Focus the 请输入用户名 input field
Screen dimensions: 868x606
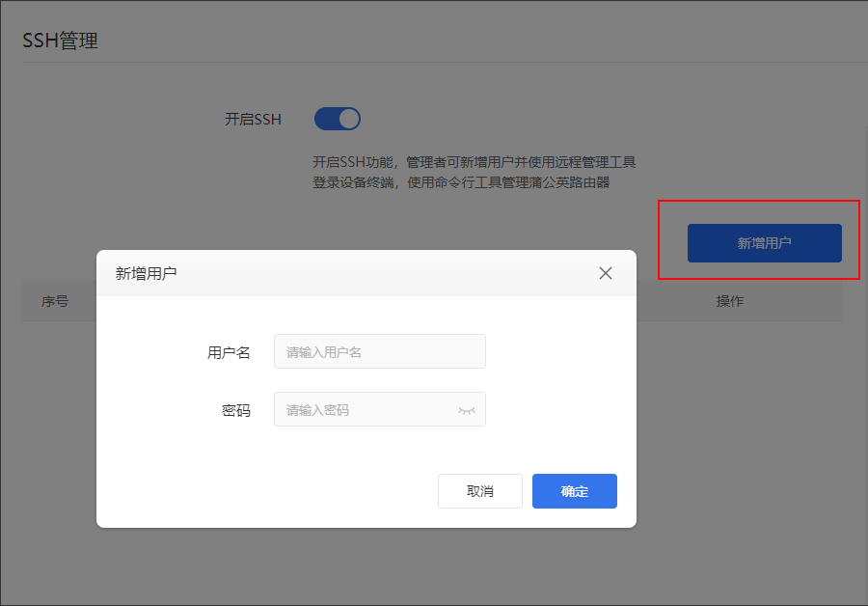[380, 351]
